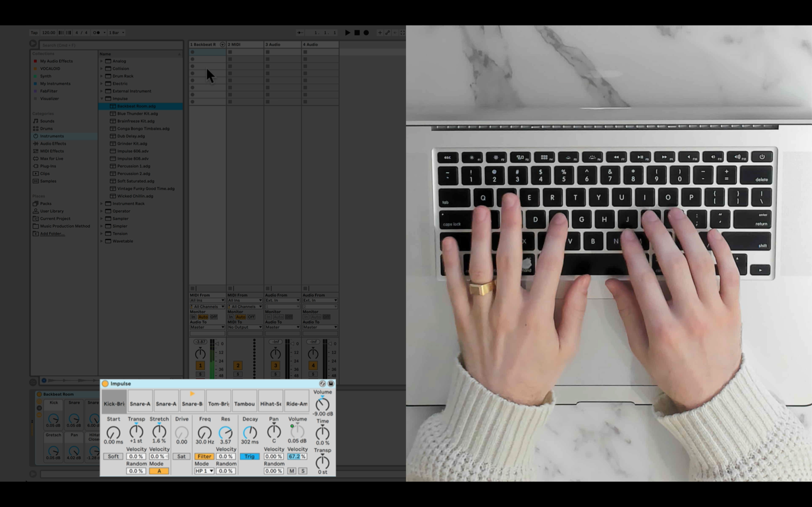Toggle the Sat saturation button
812x507 pixels.
pyautogui.click(x=181, y=456)
